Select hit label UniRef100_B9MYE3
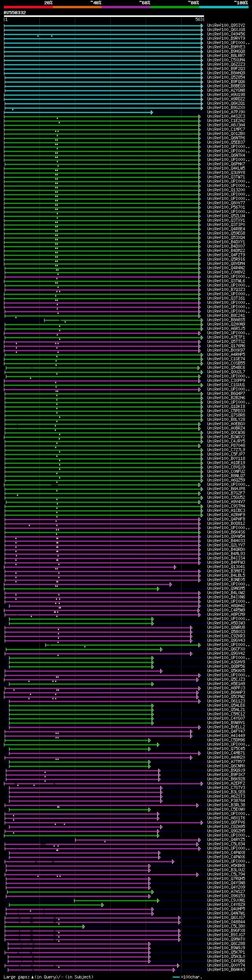This screenshot has width=252, height=980. [x=226, y=47]
